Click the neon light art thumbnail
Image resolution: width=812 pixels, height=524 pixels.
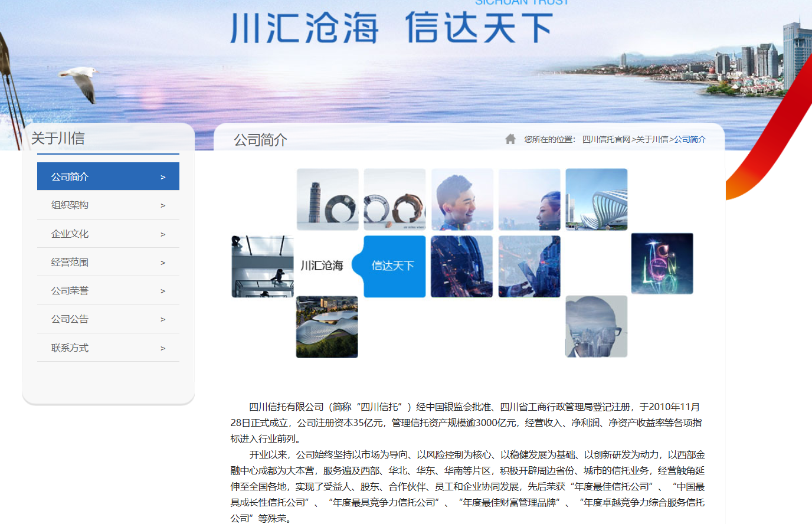(662, 263)
